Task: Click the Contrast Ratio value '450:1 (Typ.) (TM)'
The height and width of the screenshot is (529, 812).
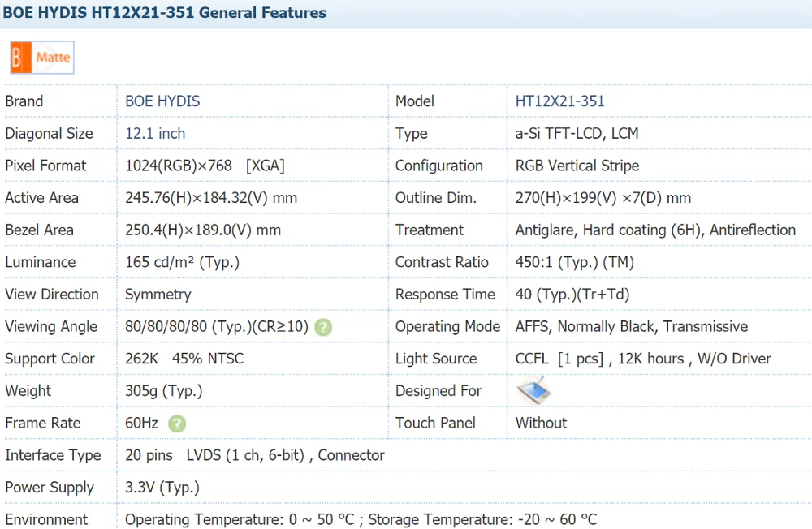Action: point(575,262)
